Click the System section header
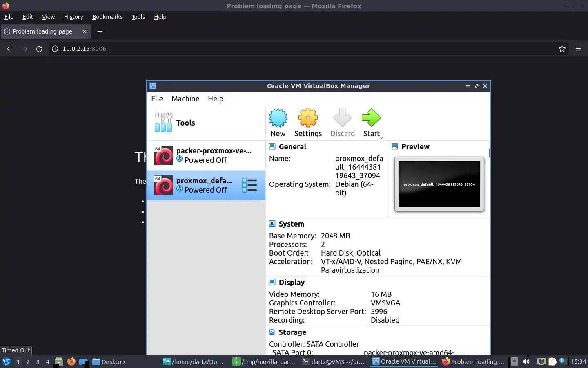This screenshot has height=368, width=588. 291,224
